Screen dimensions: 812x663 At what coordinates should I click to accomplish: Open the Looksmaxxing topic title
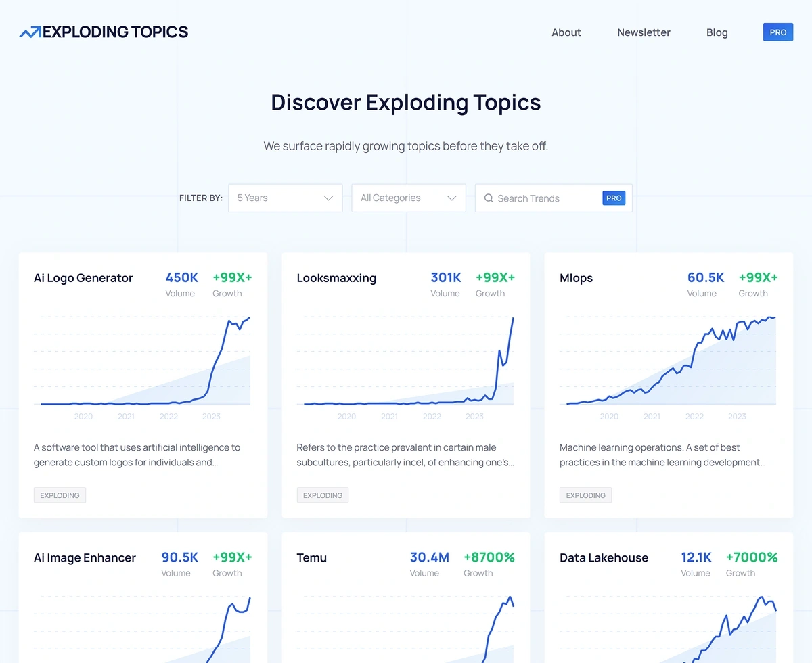(x=336, y=278)
